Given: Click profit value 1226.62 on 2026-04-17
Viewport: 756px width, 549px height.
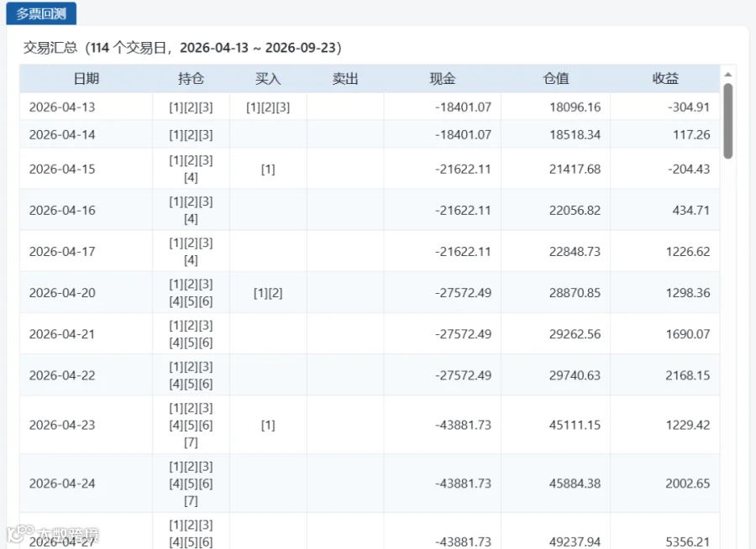Looking at the screenshot, I should [x=688, y=252].
